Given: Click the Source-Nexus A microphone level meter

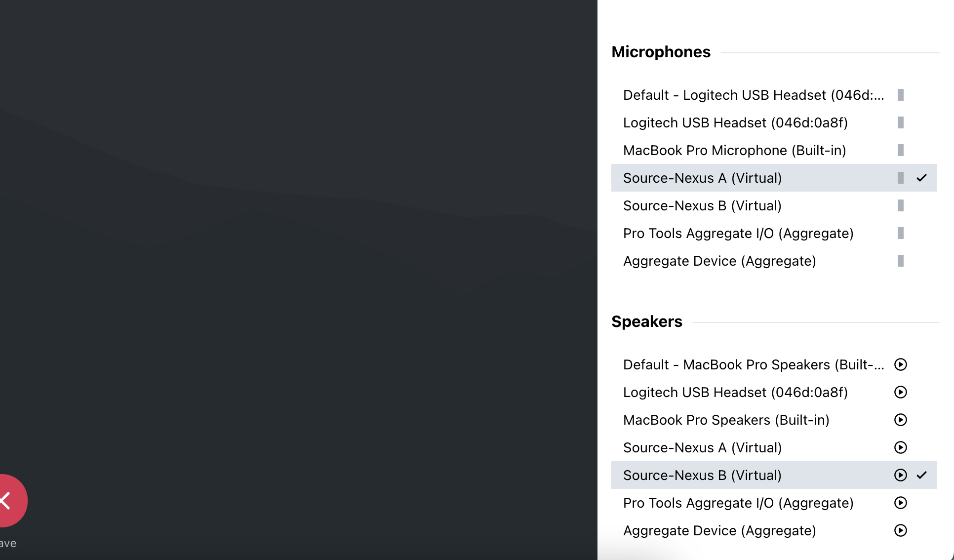Looking at the screenshot, I should (901, 178).
